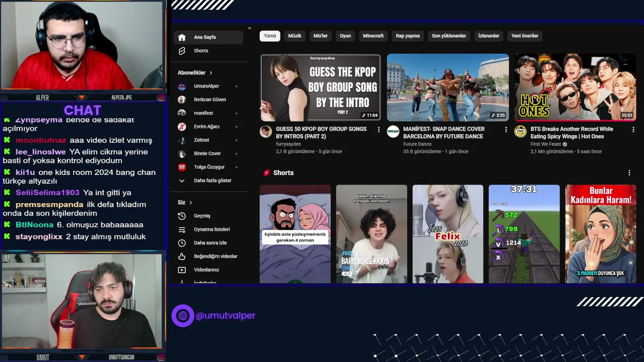The image size is (644, 362).
Task: Click chat username BtlNoona
Action: [x=34, y=225]
